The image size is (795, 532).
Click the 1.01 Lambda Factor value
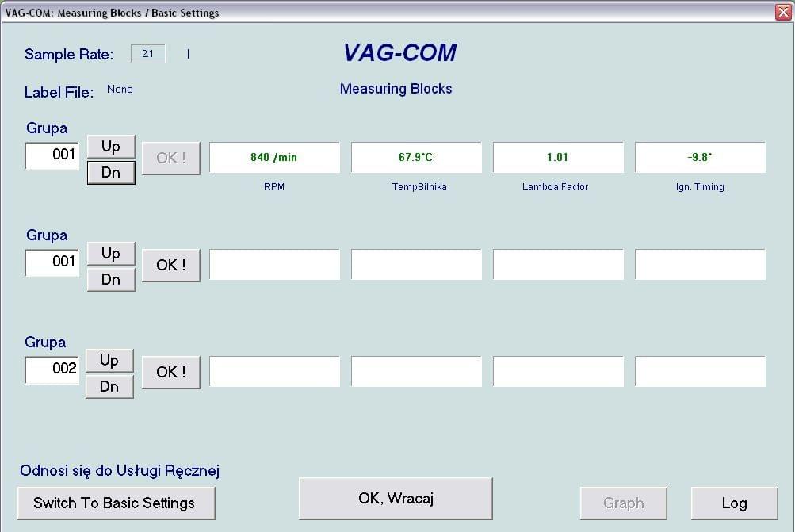click(x=558, y=157)
